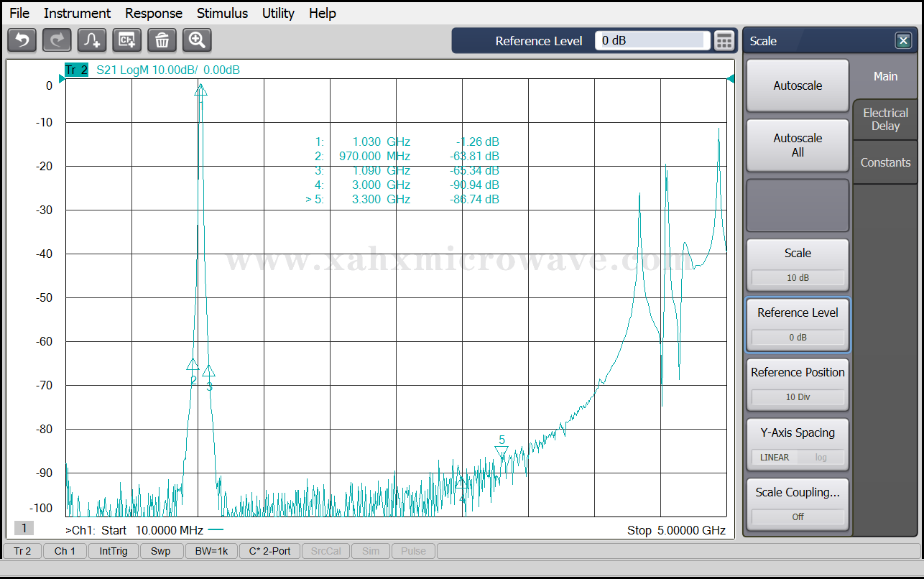Click marker 1 readout 1.030 GHz

[381, 142]
